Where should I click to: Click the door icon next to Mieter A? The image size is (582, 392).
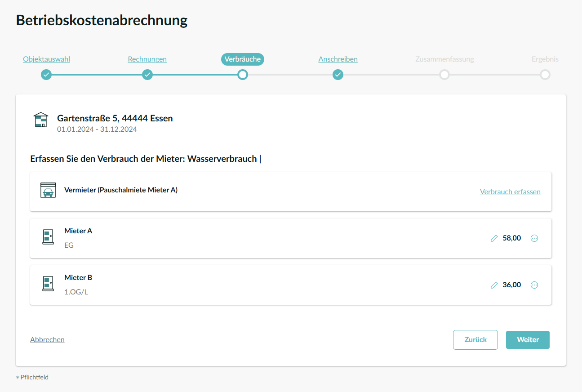(48, 237)
